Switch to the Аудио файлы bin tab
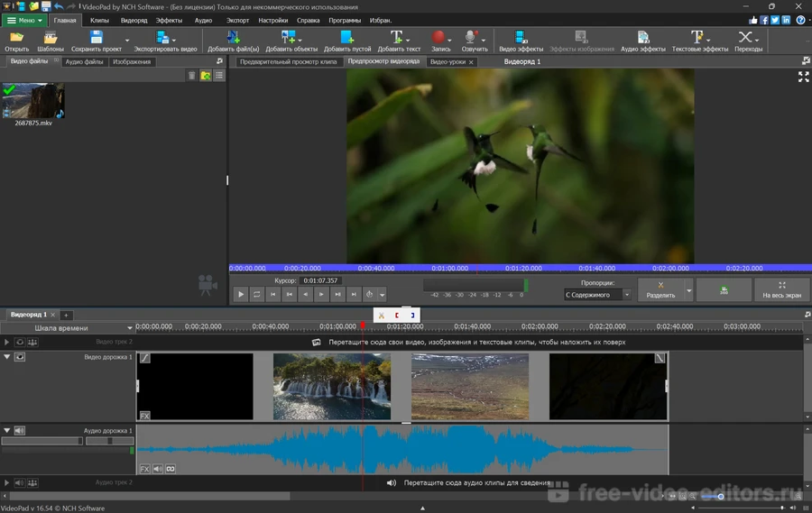The height and width of the screenshot is (513, 812). (x=84, y=62)
